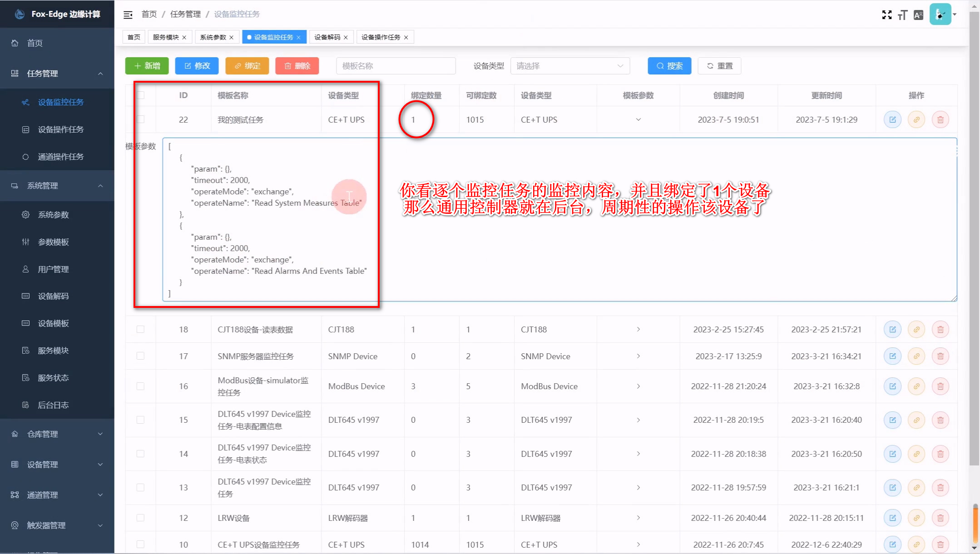Screen dimensions: 980x554
Task: Check the row 13 checkbox
Action: (141, 488)
